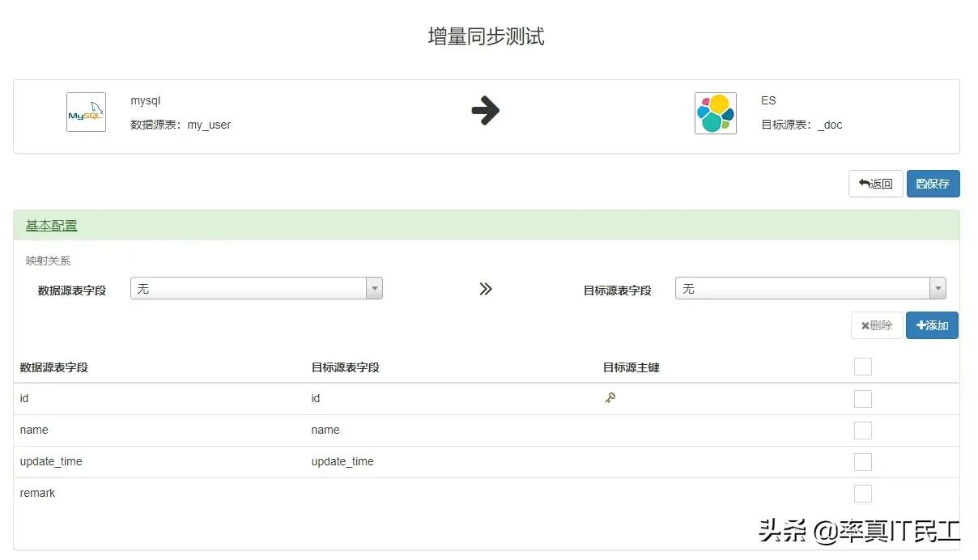Click the X icon on the 删除 button
The width and height of the screenshot is (978, 560).
864,325
